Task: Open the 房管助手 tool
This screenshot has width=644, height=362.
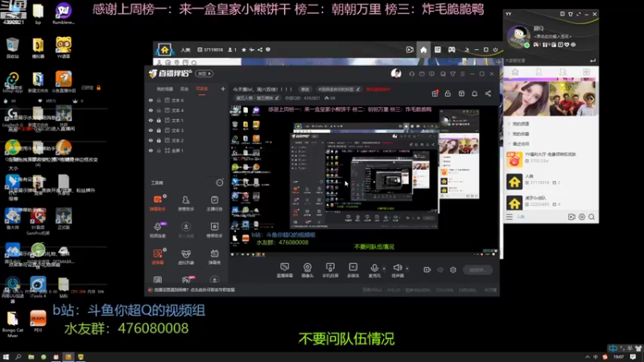Action: 186,203
